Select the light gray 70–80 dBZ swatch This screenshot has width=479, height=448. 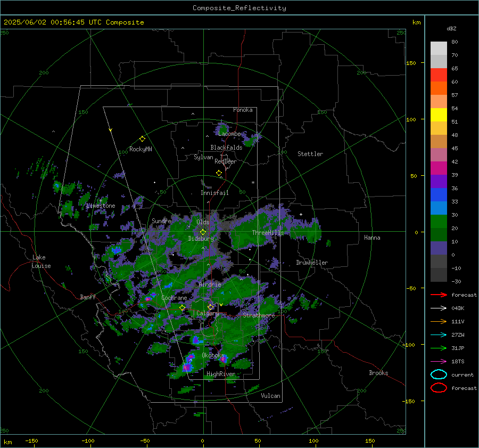(439, 48)
